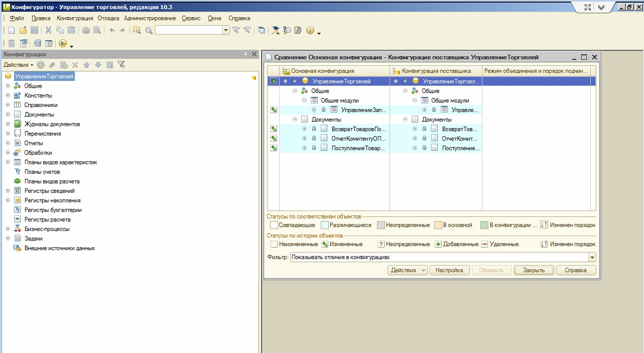Click the update database configuration cylinder icon
Screen dimensions: 644x353
[x=38, y=44]
